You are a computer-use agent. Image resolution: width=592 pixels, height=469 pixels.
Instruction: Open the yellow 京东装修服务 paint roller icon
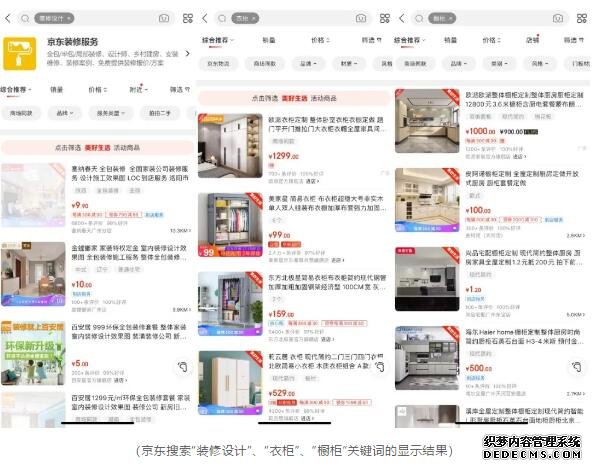pos(20,54)
